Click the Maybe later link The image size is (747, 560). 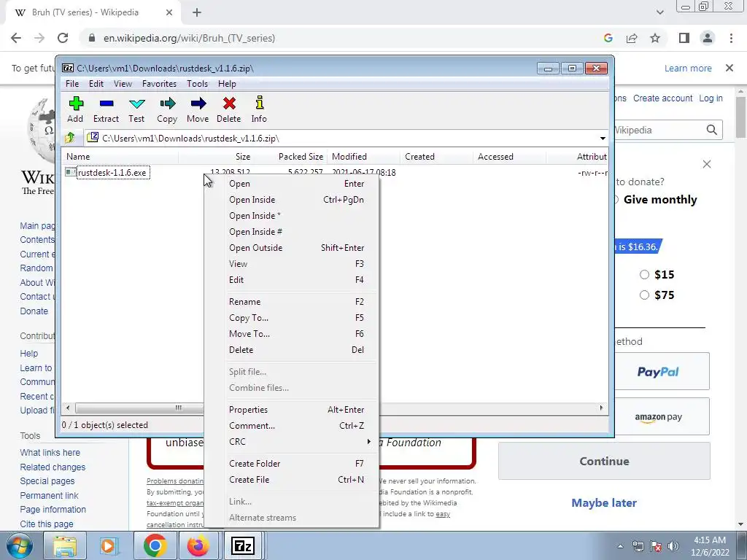604,503
